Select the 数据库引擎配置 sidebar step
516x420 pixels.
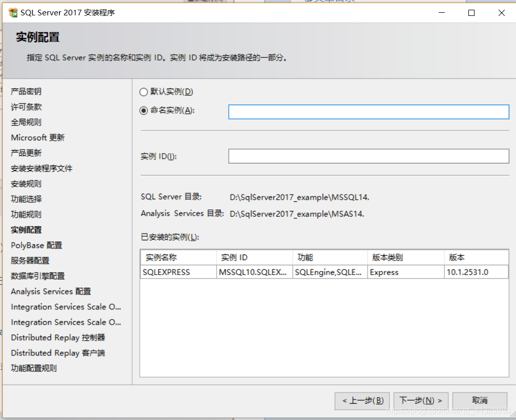37,276
